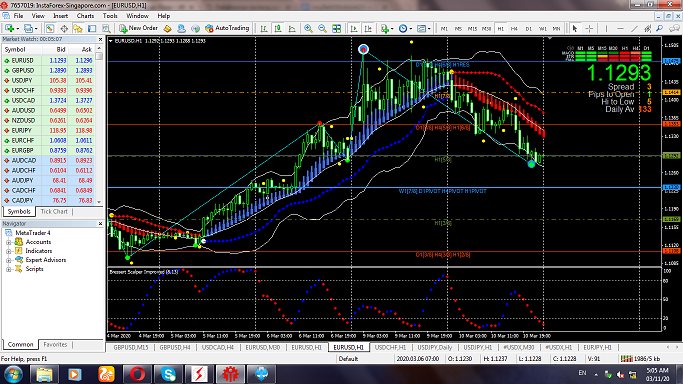This screenshot has width=683, height=384.
Task: Expand the Scripts tree node
Action: tap(9, 269)
